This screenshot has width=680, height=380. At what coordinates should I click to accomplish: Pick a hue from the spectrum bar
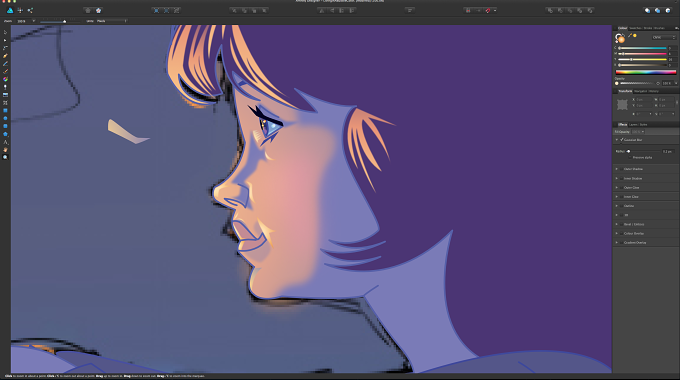[x=646, y=72]
